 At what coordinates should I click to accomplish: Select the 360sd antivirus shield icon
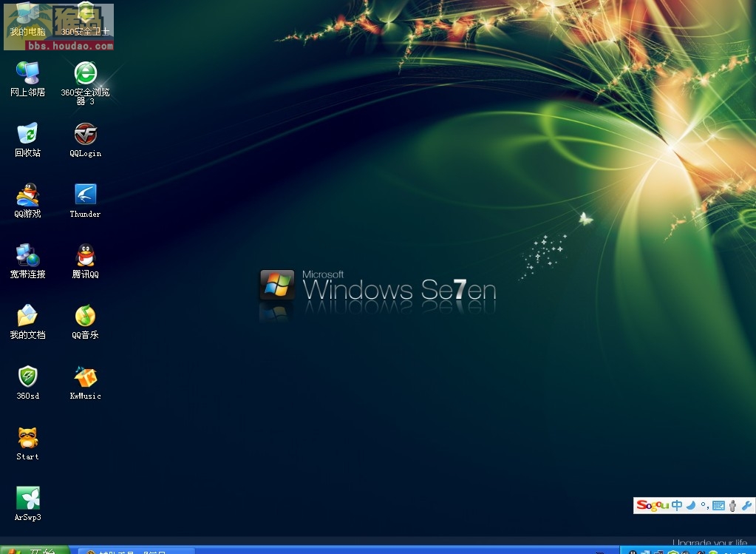(x=27, y=382)
